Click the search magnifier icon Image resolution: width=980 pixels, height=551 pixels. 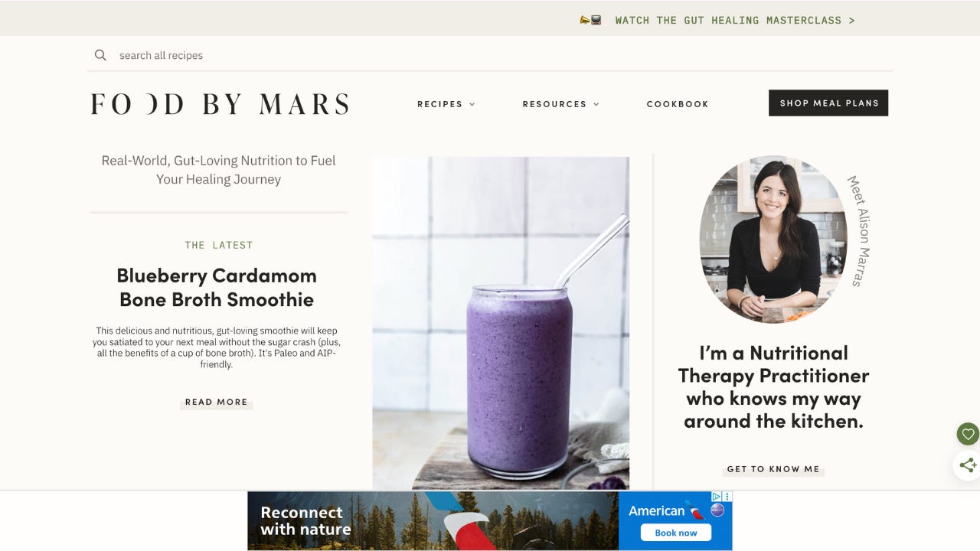[100, 55]
